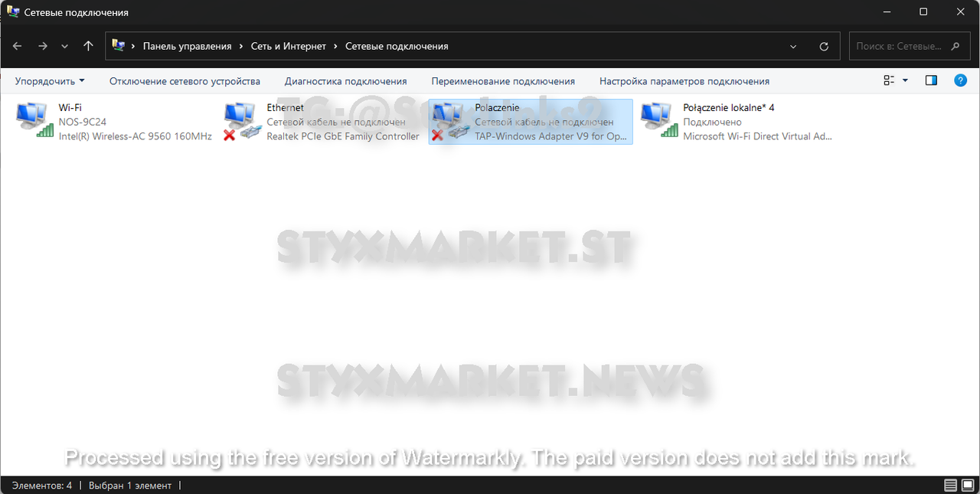Open recent locations dropdown arrow

(x=65, y=47)
